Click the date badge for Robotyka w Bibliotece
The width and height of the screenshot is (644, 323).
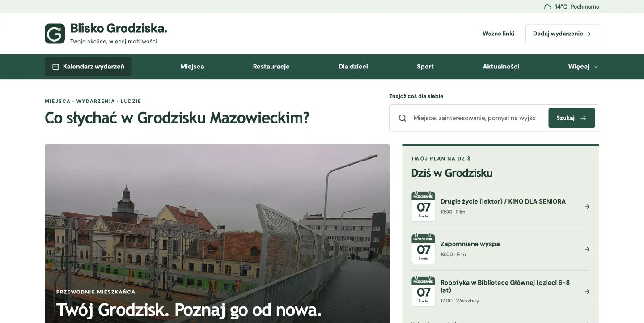pos(423,292)
